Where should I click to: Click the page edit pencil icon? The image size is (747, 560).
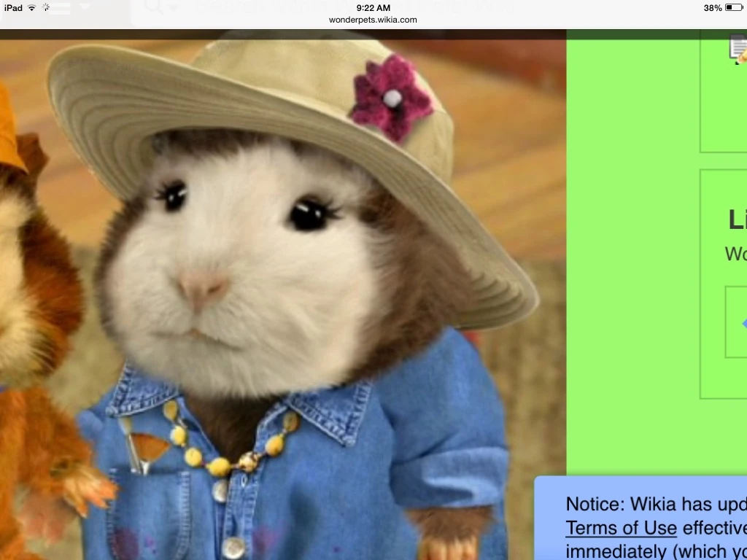click(738, 50)
